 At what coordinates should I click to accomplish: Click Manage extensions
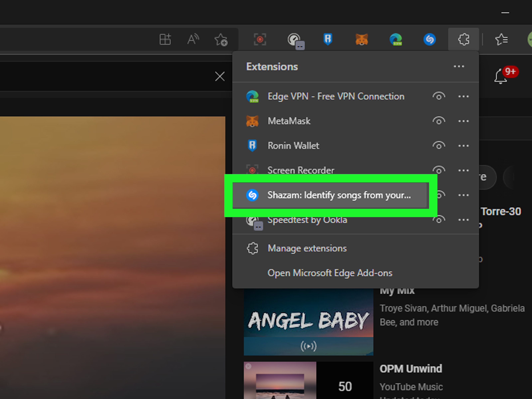click(x=307, y=248)
